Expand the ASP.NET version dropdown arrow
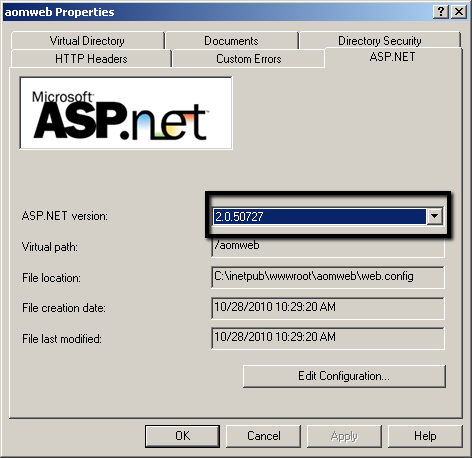The width and height of the screenshot is (472, 458). pyautogui.click(x=434, y=216)
